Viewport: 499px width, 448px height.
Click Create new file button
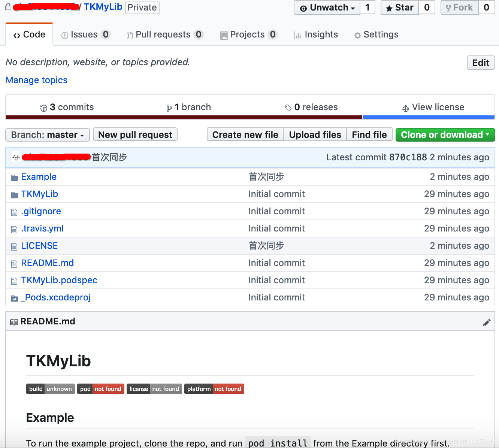point(245,135)
